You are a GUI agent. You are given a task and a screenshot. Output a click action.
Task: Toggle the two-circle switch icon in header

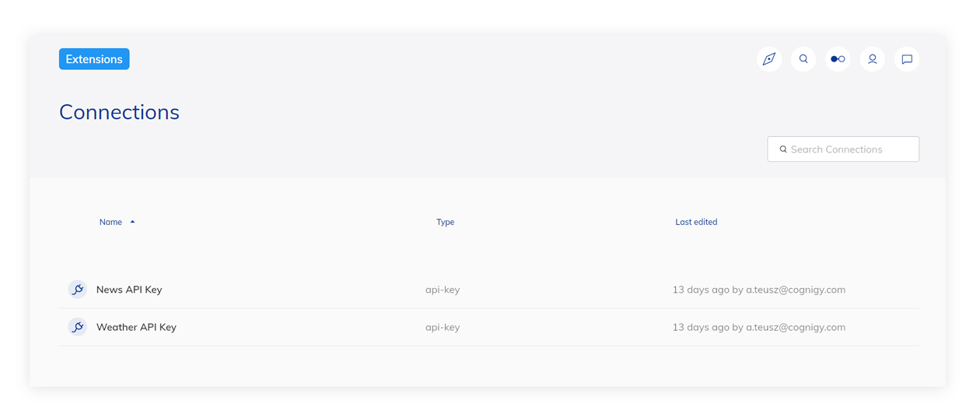[x=838, y=59]
